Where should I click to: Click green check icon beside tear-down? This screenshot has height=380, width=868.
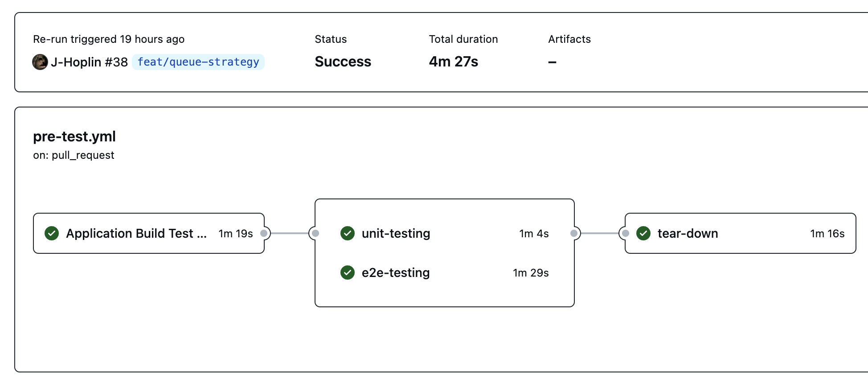[x=643, y=233]
